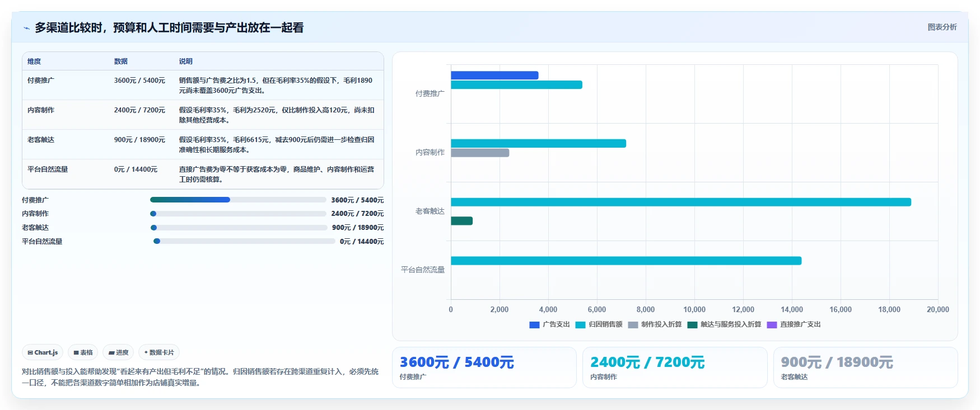Screen dimensions: 980x410
Task: Click the blue 广告支出 bar for 付费推广
Action: pyautogui.click(x=494, y=75)
